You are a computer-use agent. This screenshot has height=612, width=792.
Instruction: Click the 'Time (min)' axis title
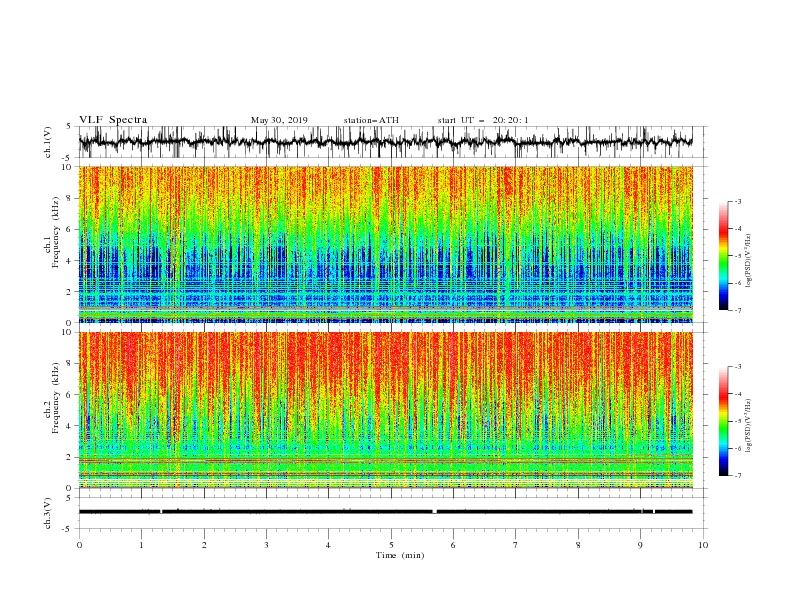(x=400, y=555)
